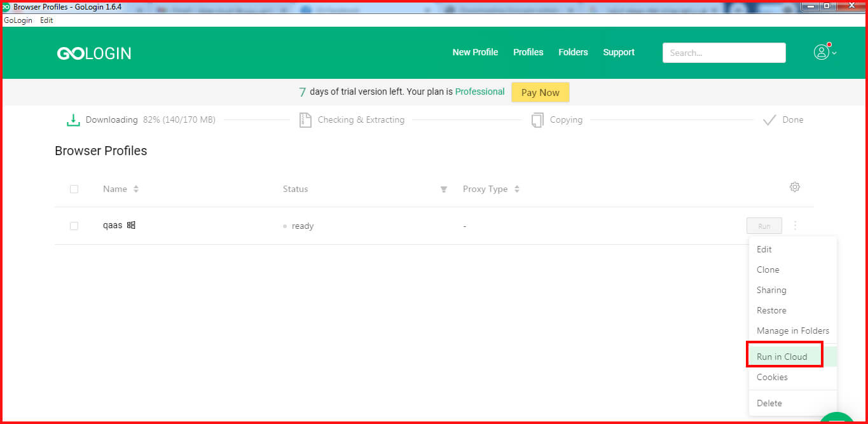Open the Edit menu in menu bar

[x=46, y=20]
